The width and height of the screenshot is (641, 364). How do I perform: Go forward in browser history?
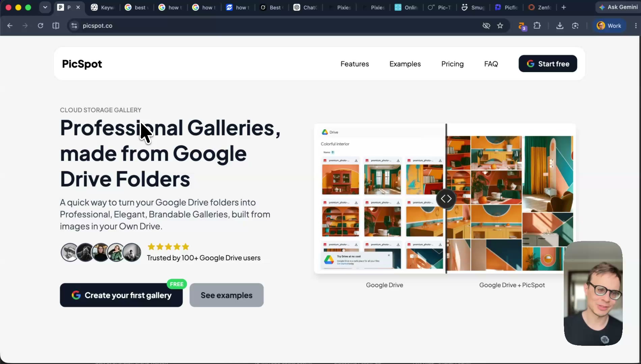click(25, 26)
